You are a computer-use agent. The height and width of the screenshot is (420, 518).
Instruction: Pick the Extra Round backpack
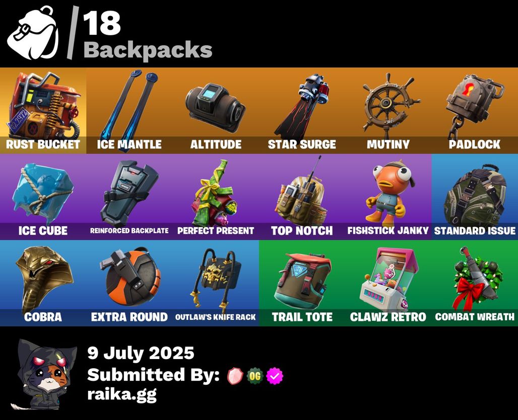[x=129, y=283]
